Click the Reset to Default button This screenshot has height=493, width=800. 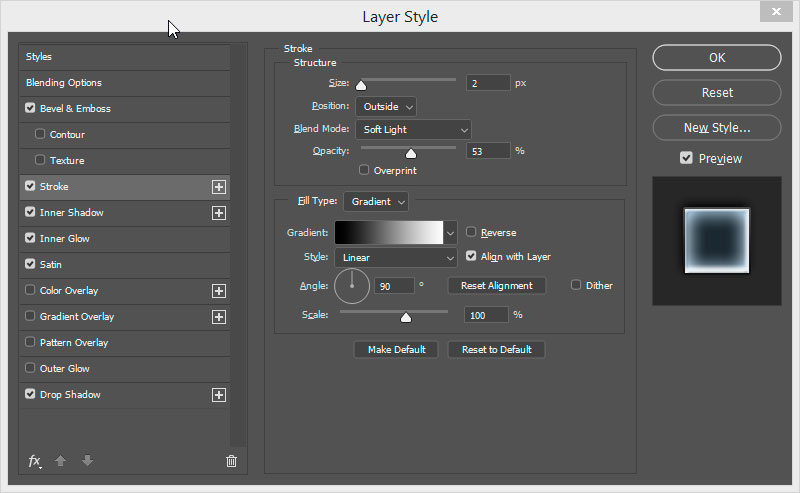[x=496, y=350]
